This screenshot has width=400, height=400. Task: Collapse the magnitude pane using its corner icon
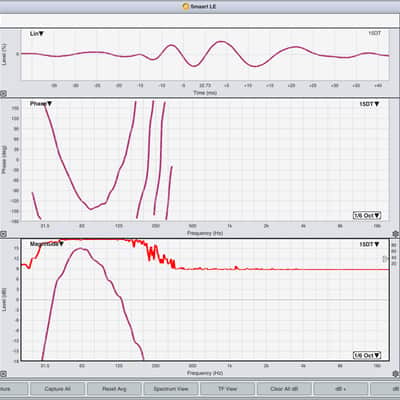3,374
